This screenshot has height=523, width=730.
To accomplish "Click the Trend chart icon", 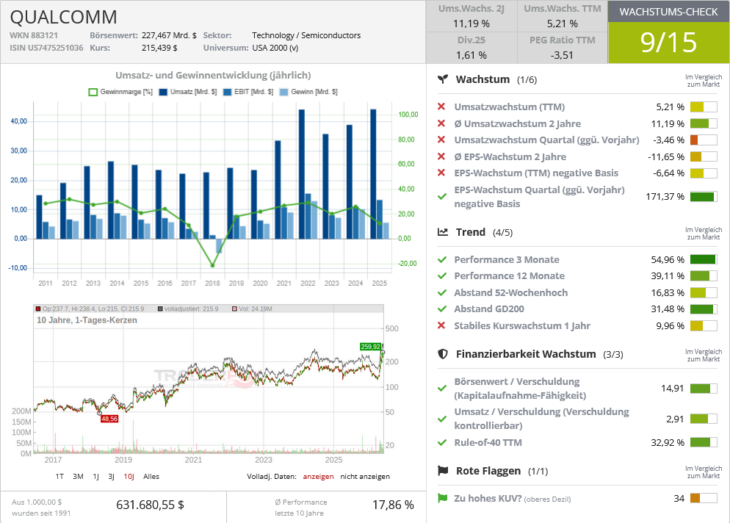I will [x=443, y=232].
